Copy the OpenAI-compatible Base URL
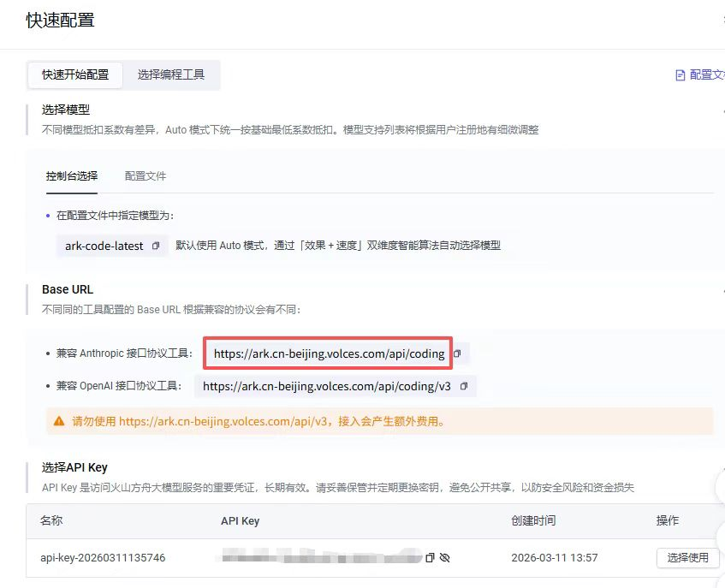Image resolution: width=725 pixels, height=588 pixels. click(x=464, y=386)
